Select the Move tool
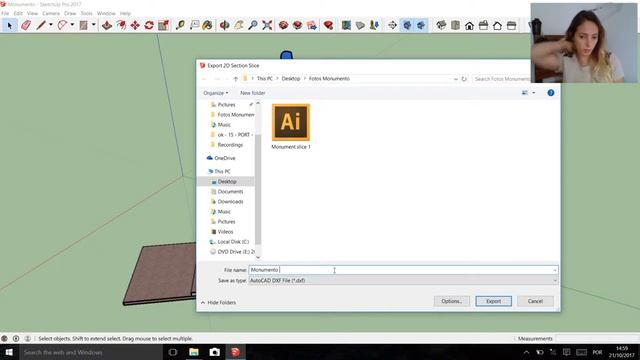 pyautogui.click(x=135, y=26)
